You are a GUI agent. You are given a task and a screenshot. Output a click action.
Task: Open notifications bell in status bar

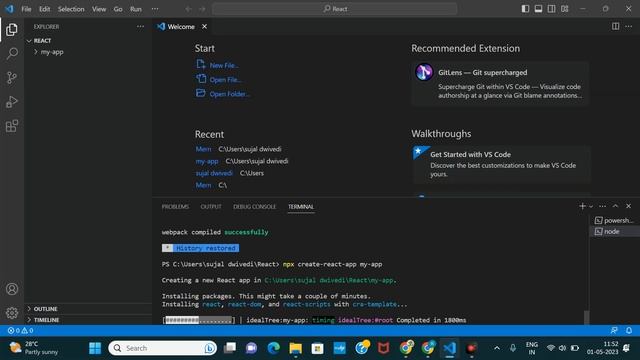[x=629, y=331]
